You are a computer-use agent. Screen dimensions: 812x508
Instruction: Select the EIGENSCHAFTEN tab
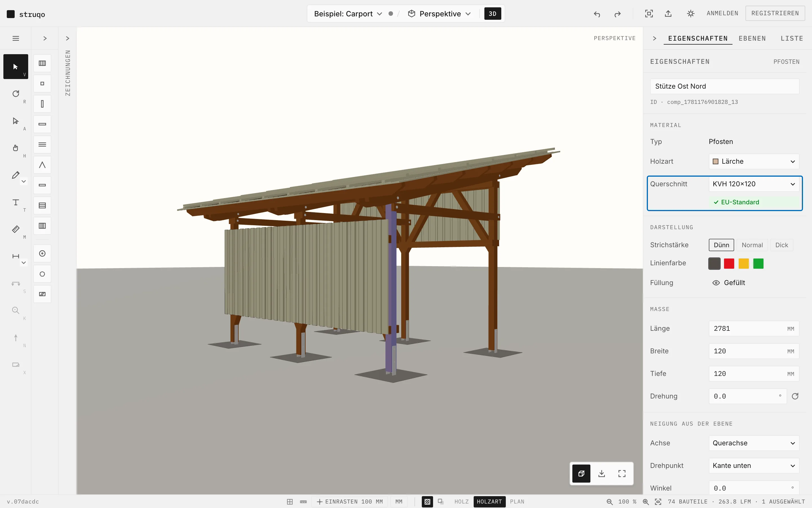coord(698,38)
